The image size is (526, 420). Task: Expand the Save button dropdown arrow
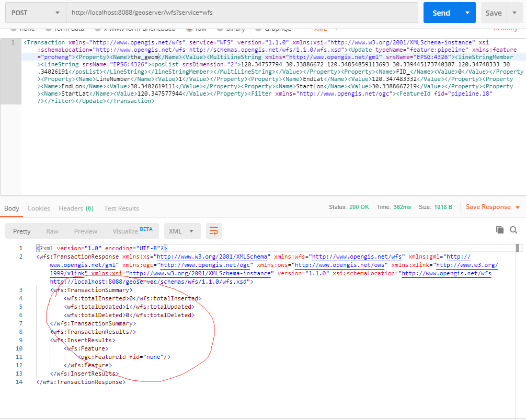coord(514,13)
